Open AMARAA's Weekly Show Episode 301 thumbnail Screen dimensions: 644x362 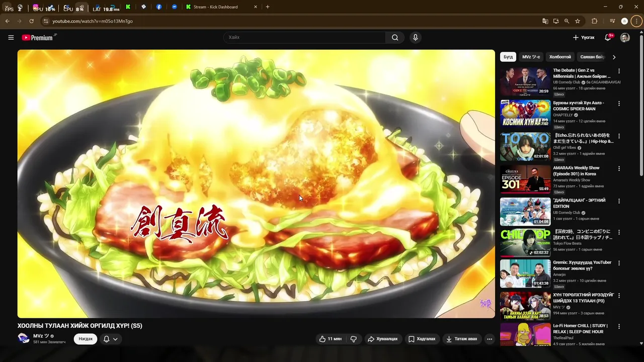[525, 179]
